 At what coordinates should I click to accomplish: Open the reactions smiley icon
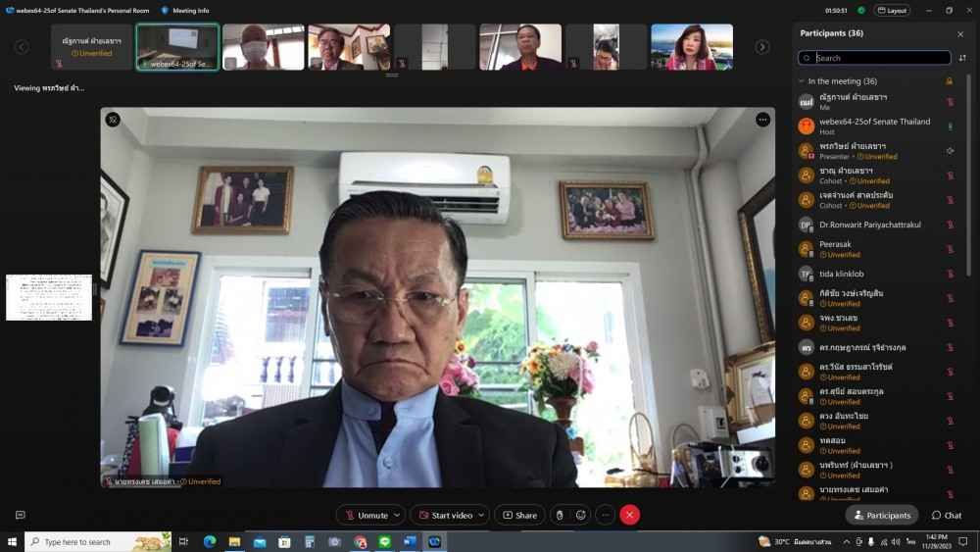(581, 515)
